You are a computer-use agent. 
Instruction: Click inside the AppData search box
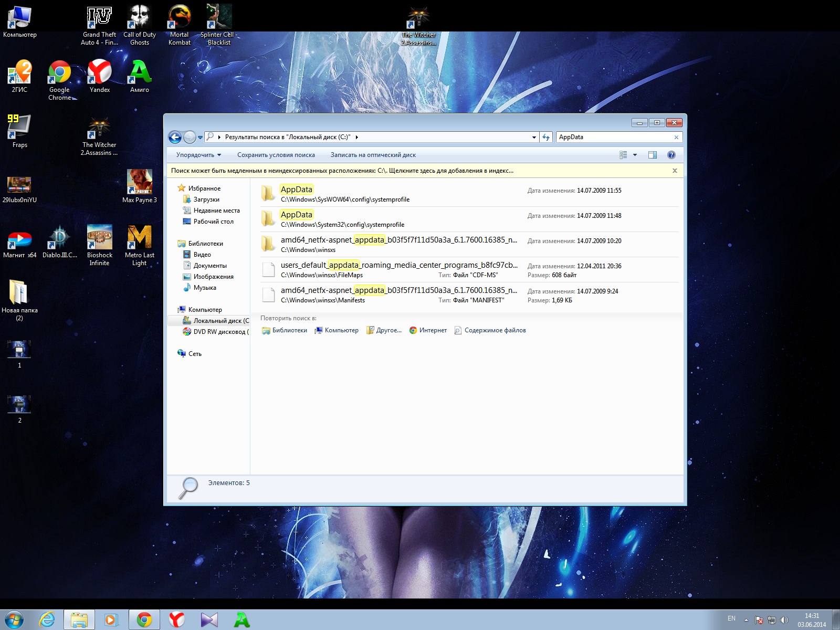click(614, 137)
